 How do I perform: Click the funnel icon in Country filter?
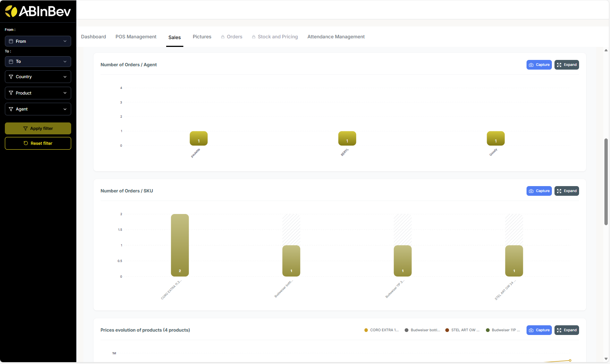pos(11,77)
